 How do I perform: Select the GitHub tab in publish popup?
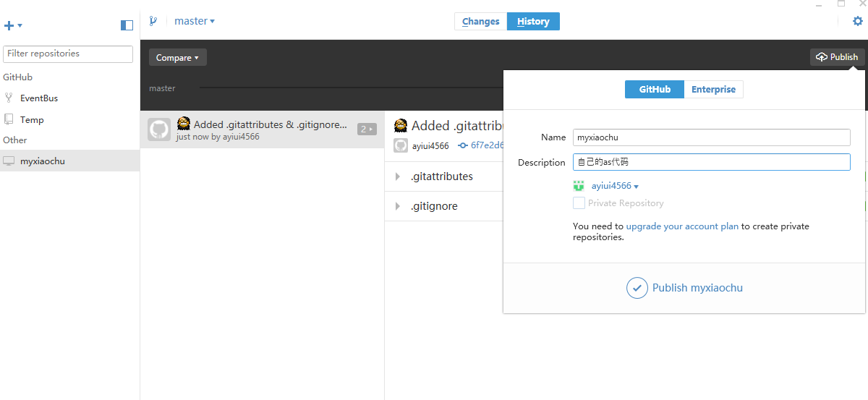click(655, 90)
